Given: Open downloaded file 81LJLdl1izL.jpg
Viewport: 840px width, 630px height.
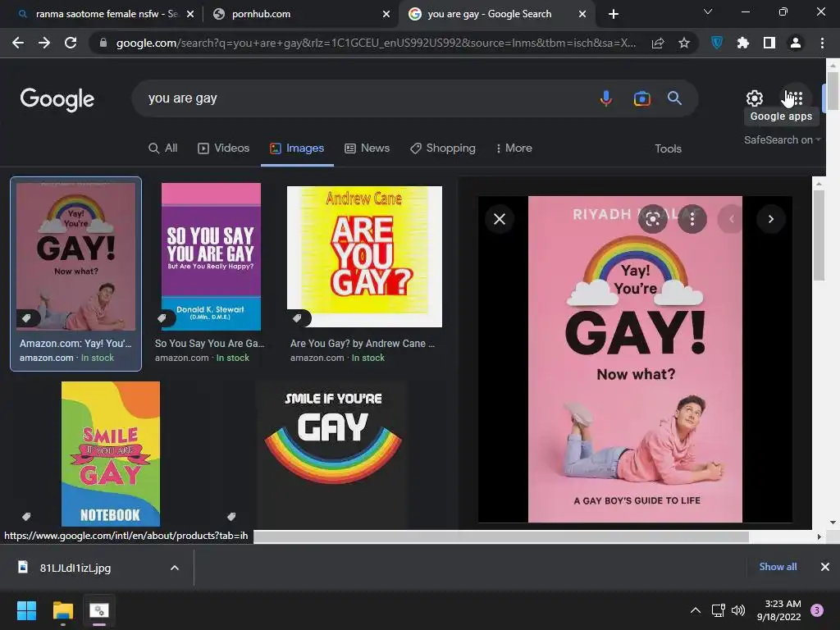Looking at the screenshot, I should (75, 568).
